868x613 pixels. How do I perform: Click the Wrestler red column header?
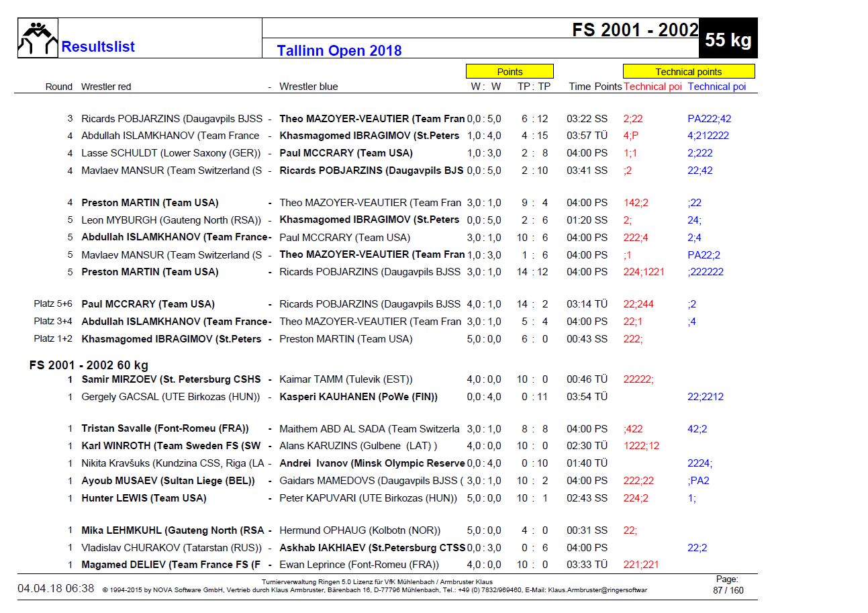pyautogui.click(x=106, y=87)
